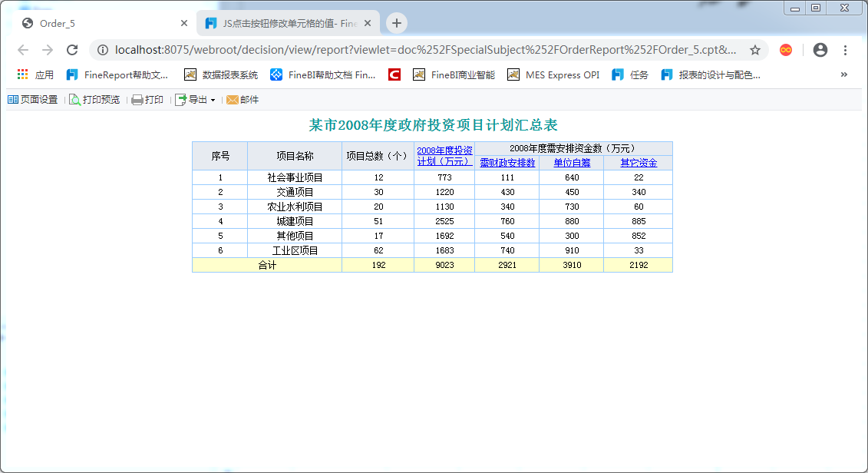Open 打印预览 print preview
868x473 pixels.
pyautogui.click(x=94, y=100)
